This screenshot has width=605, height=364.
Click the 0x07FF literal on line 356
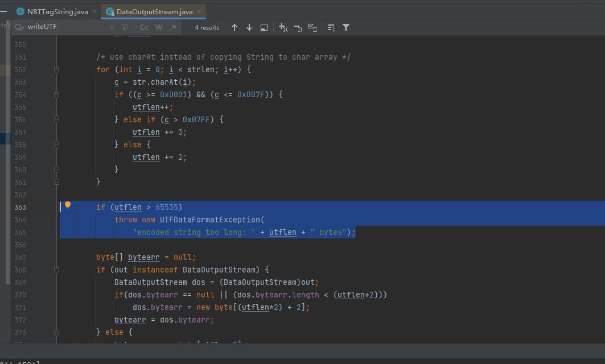coord(196,120)
